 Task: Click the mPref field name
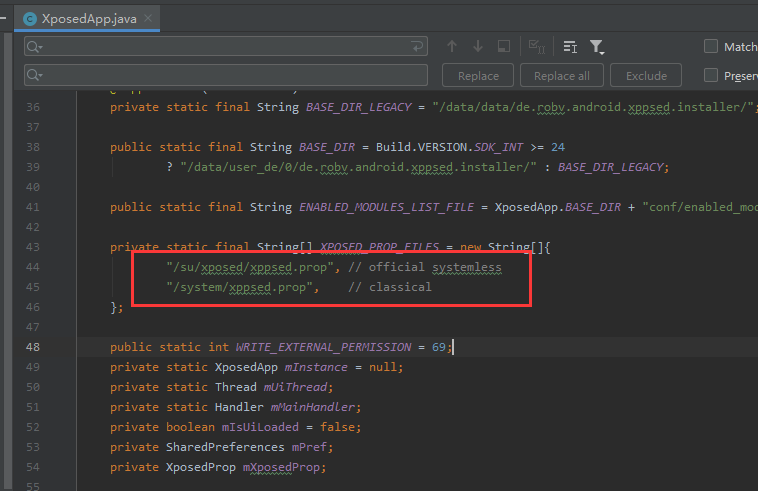[309, 447]
